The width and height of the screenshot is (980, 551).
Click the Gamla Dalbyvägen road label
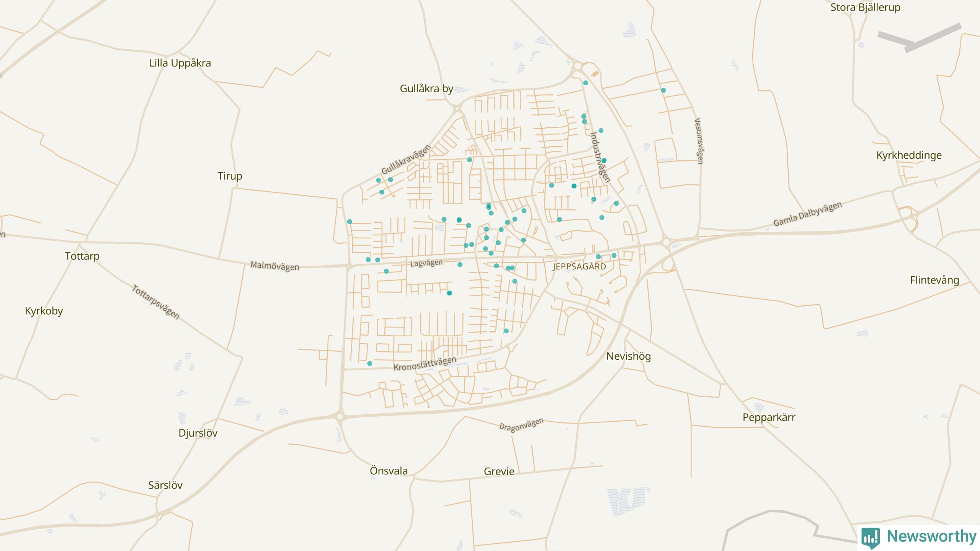click(x=808, y=214)
